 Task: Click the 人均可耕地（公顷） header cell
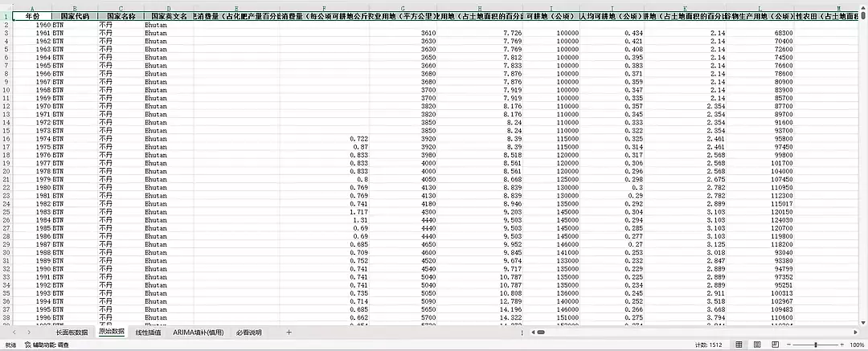pyautogui.click(x=612, y=17)
